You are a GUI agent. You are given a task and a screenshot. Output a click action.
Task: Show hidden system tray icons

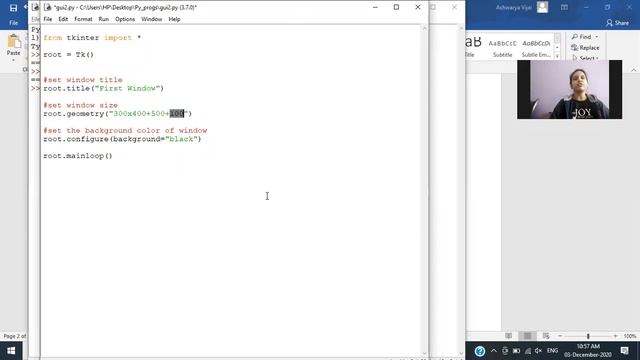coord(493,351)
